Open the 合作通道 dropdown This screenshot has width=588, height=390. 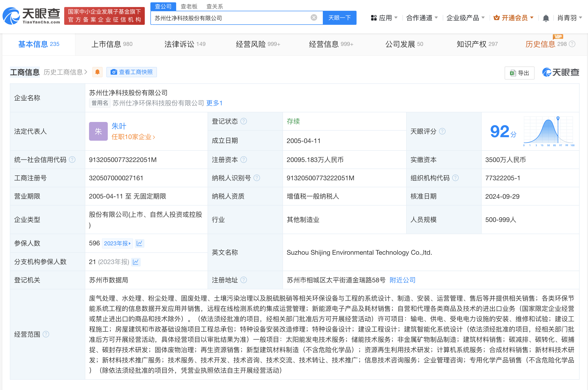(422, 18)
